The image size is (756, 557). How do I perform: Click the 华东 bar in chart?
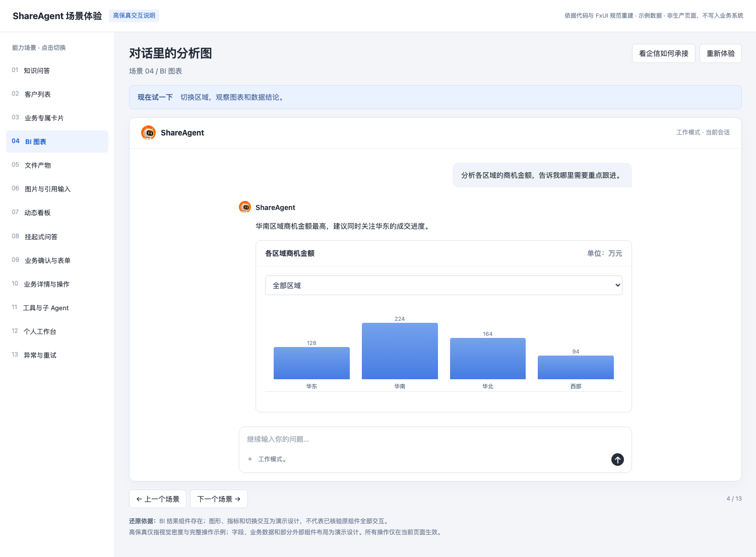(311, 363)
